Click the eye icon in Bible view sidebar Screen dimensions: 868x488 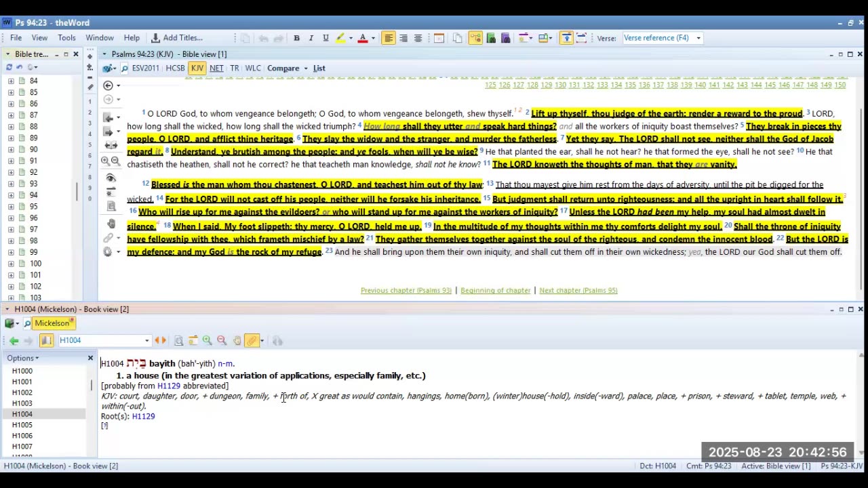(111, 178)
